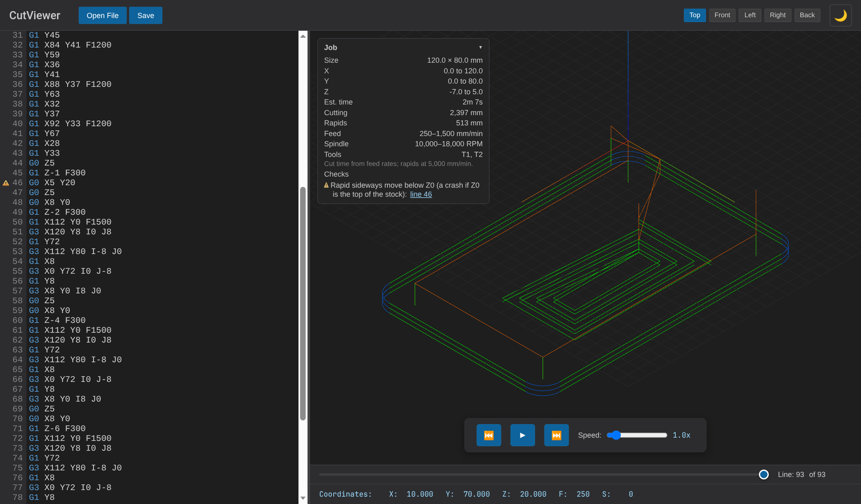This screenshot has height=504, width=861.
Task: Save the current file
Action: click(x=146, y=16)
